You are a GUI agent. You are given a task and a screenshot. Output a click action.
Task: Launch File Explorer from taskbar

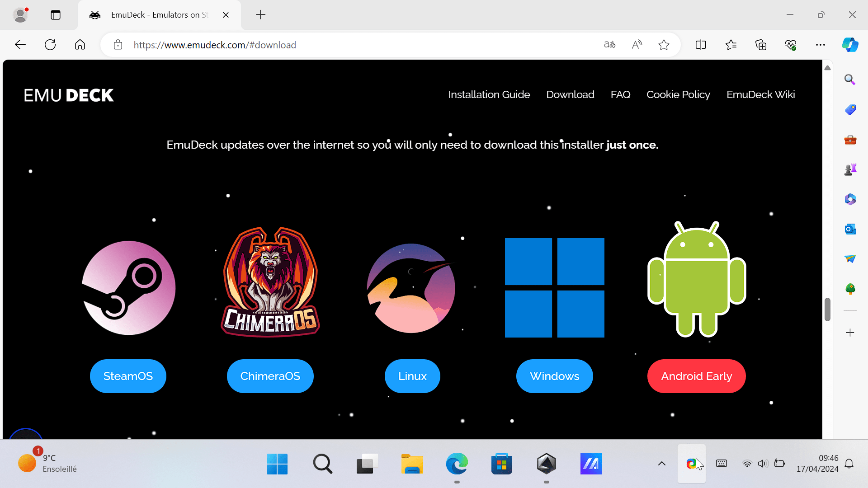tap(412, 464)
